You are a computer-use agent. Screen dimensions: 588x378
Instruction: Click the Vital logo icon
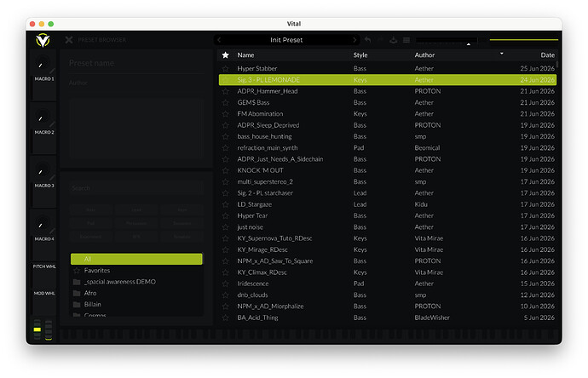tap(43, 40)
